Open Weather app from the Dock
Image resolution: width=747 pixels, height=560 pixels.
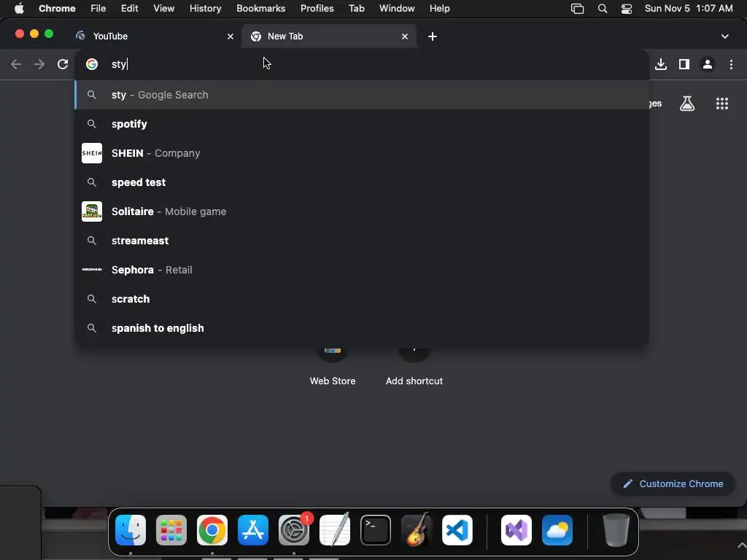pos(557,530)
